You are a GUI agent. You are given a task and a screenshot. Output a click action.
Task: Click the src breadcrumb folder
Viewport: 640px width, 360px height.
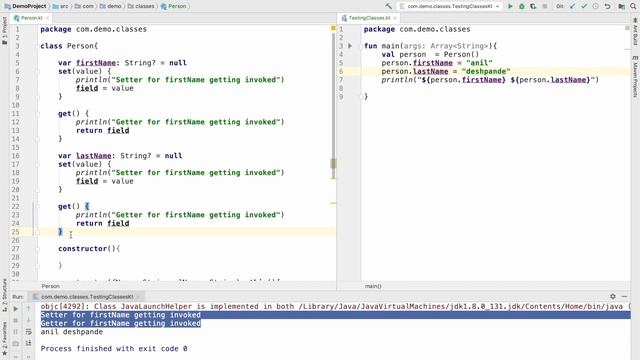point(60,6)
